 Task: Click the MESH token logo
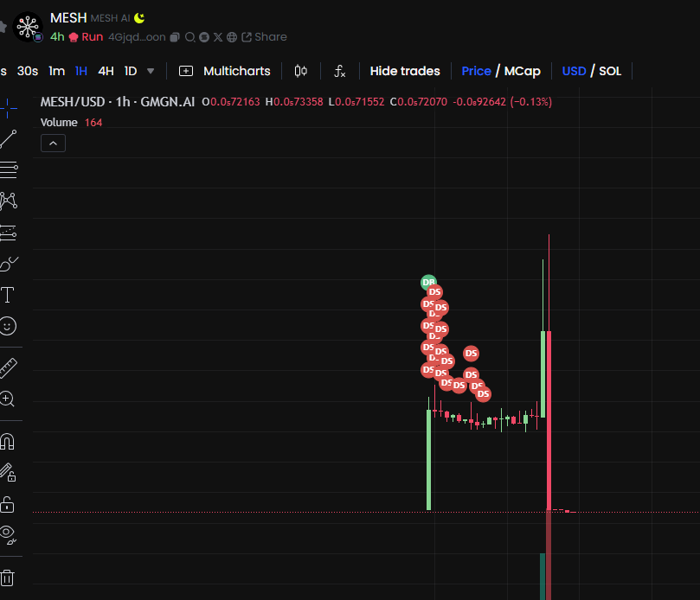(28, 27)
